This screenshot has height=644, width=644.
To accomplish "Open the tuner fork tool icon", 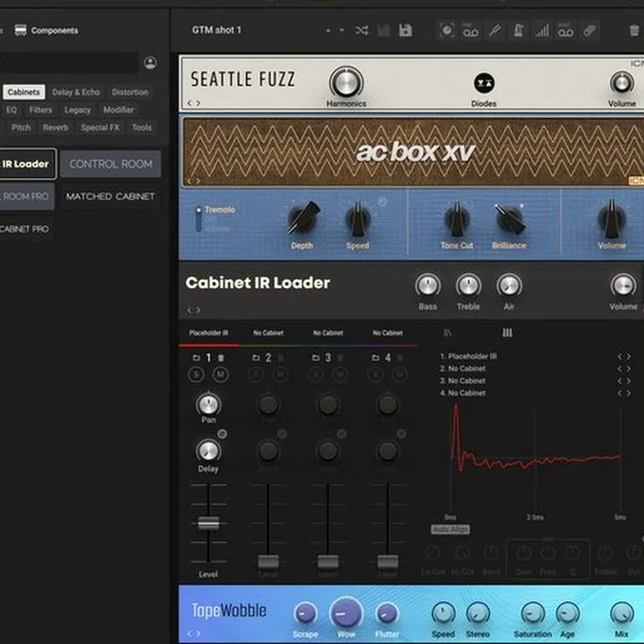I will (495, 30).
